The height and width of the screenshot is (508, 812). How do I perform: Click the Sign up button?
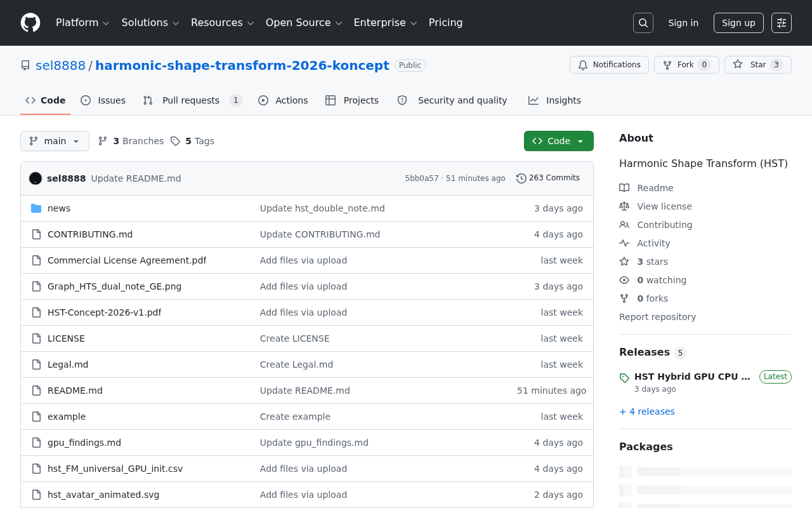pos(738,23)
